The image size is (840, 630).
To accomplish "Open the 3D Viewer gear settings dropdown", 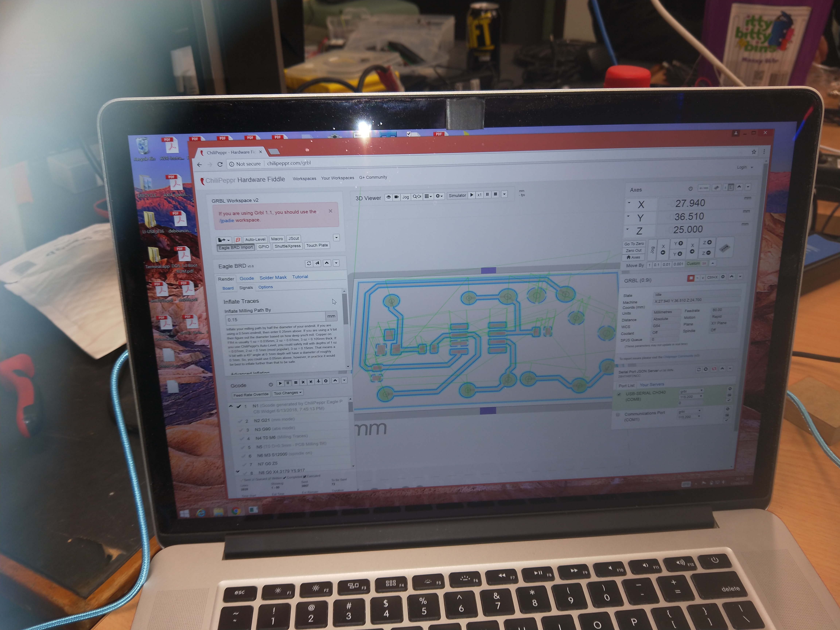I will 439,196.
